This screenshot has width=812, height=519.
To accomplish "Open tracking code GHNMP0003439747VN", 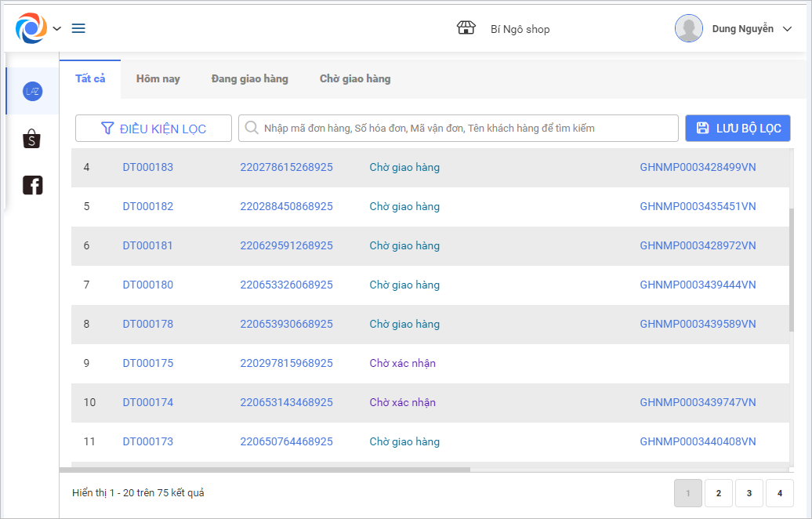I will click(698, 402).
